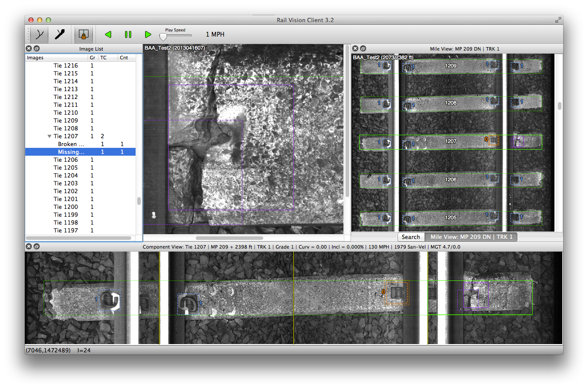Open the Mile View: MP 209 DN tab
The image size is (588, 389).
click(471, 237)
